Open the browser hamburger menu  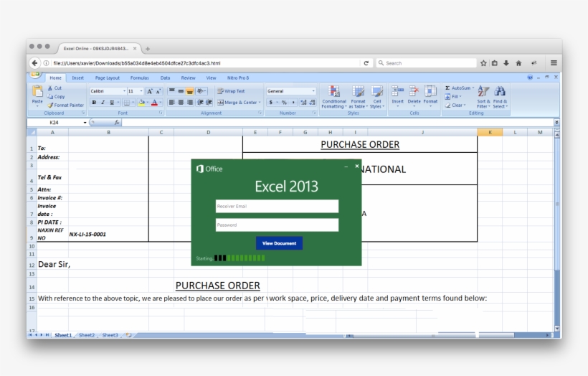pyautogui.click(x=554, y=63)
